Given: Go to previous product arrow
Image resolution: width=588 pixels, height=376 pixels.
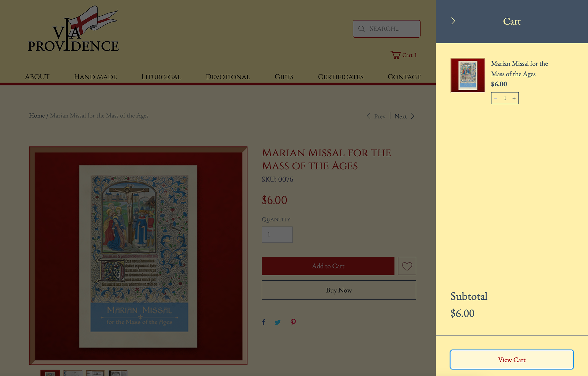Looking at the screenshot, I should [x=369, y=116].
